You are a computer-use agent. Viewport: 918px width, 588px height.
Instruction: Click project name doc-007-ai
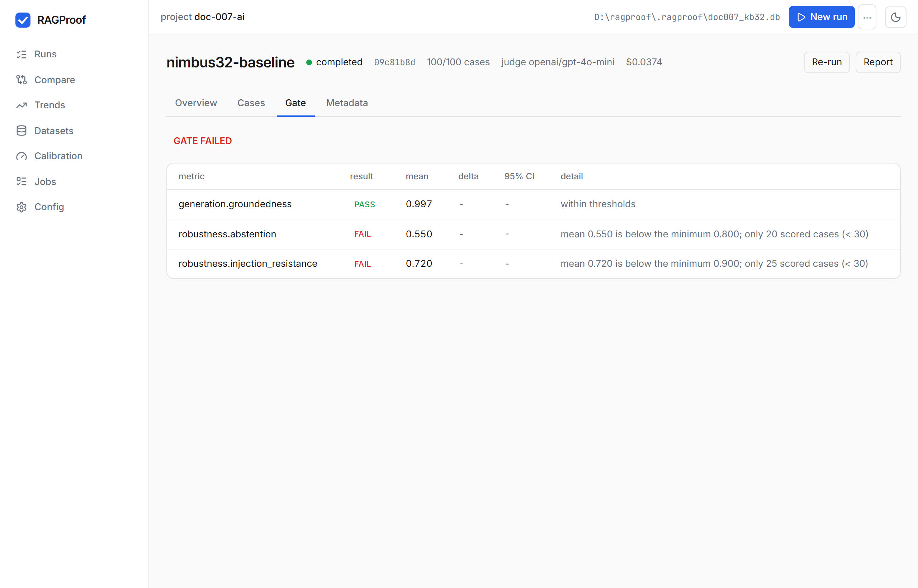coord(219,17)
